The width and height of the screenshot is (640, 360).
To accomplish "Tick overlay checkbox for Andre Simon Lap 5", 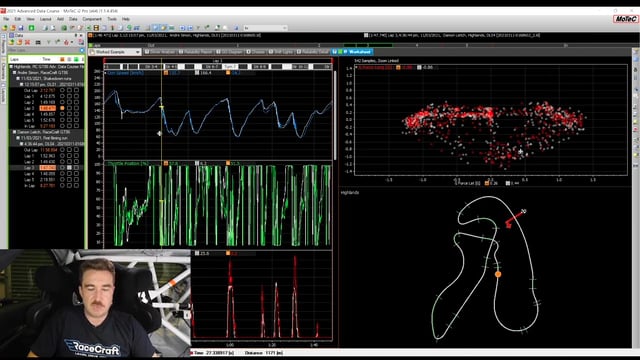I will [x=69, y=120].
